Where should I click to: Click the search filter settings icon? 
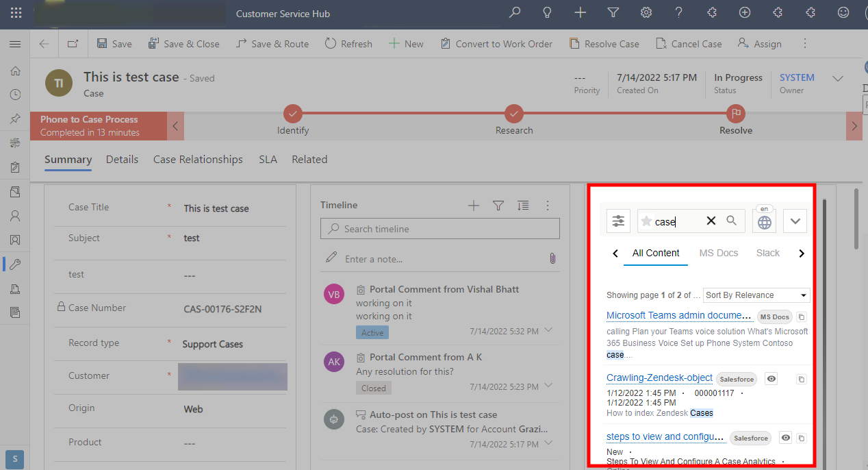(618, 221)
